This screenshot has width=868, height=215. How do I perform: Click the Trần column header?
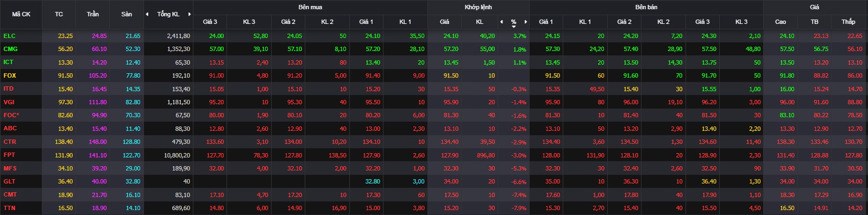click(x=93, y=14)
